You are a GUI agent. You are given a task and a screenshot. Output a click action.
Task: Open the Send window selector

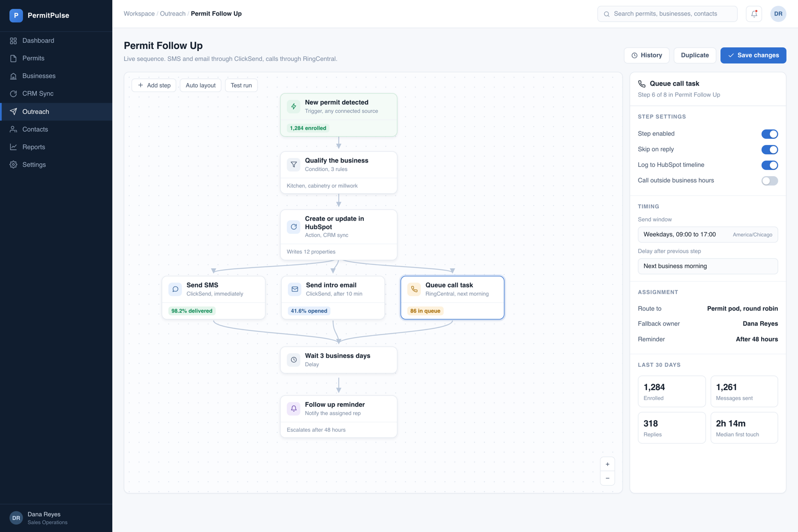(x=708, y=234)
